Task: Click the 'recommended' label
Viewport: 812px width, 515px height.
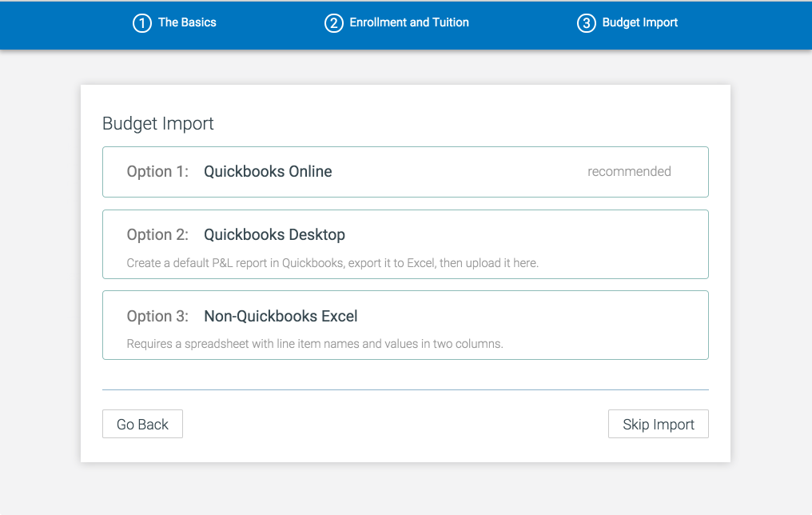Action: pyautogui.click(x=629, y=171)
